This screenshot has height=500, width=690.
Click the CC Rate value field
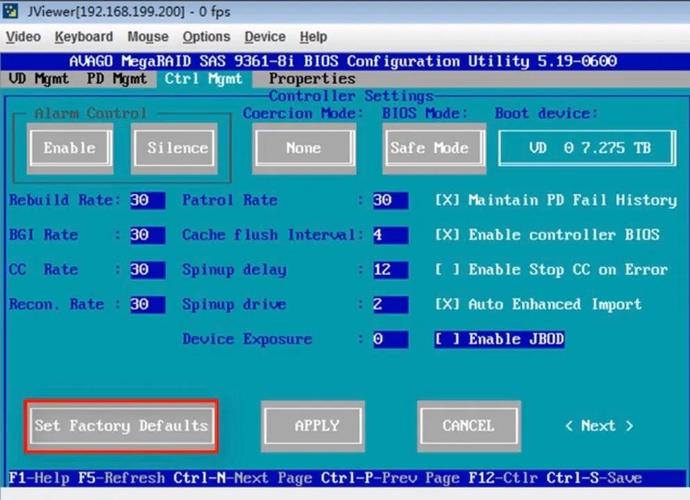coord(147,270)
